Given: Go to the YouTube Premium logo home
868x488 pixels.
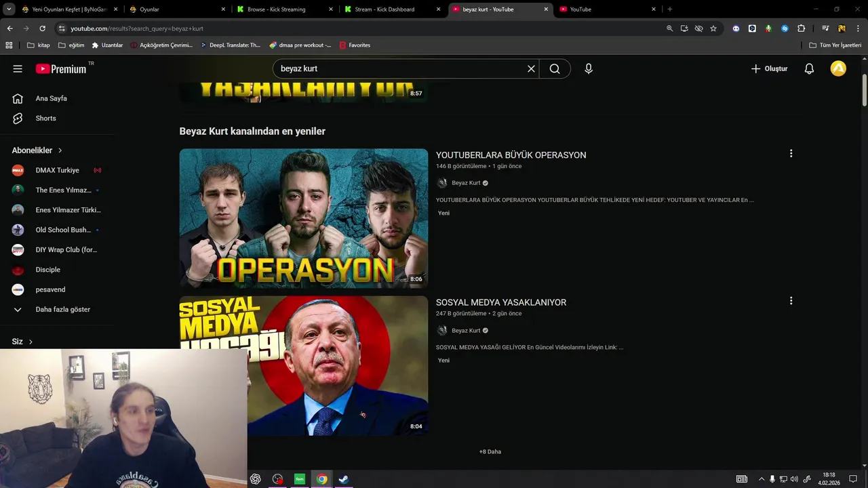Looking at the screenshot, I should click(x=61, y=68).
